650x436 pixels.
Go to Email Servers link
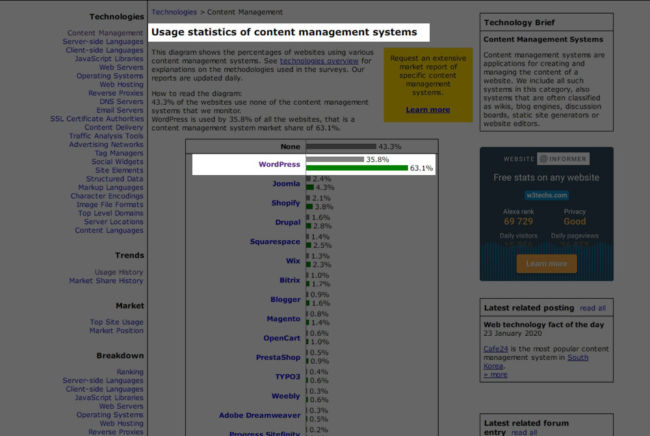click(120, 110)
